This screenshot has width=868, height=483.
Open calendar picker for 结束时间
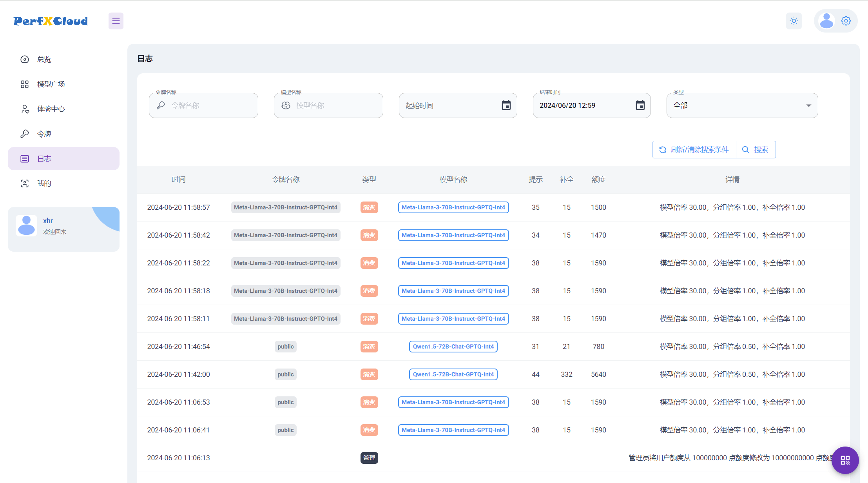coord(640,105)
